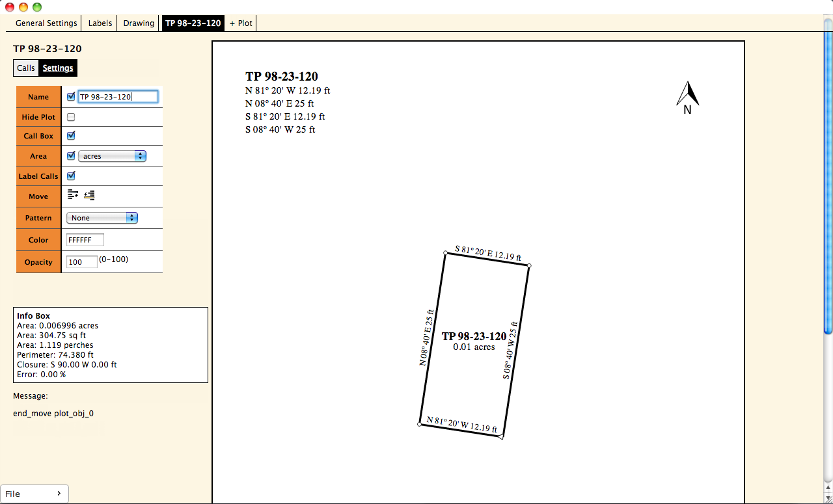
Task: Expand the File menu
Action: (x=34, y=494)
